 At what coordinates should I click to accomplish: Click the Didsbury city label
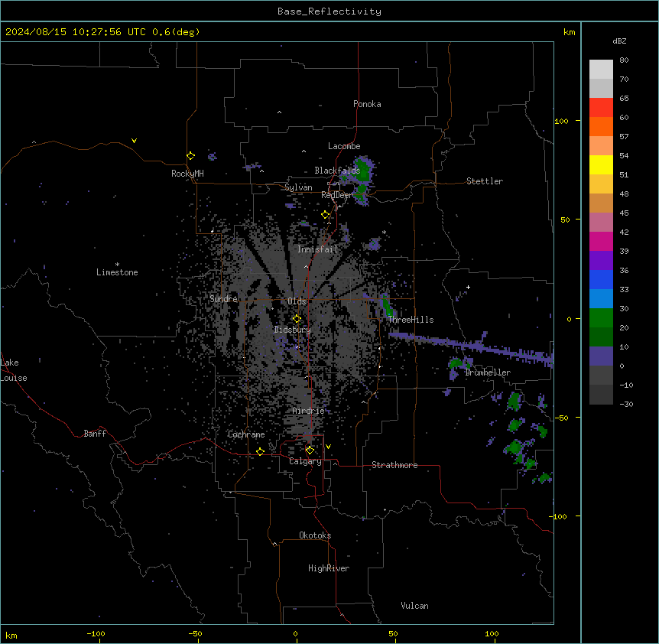coord(293,330)
